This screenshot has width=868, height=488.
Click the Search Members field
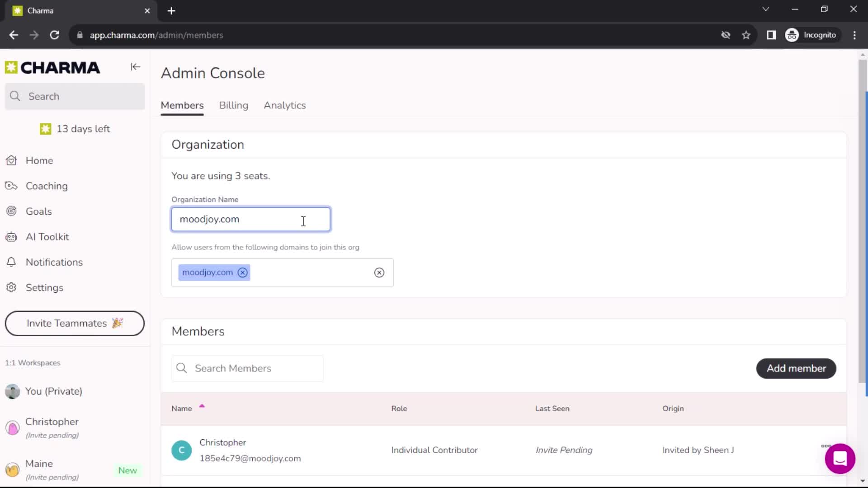coord(248,368)
